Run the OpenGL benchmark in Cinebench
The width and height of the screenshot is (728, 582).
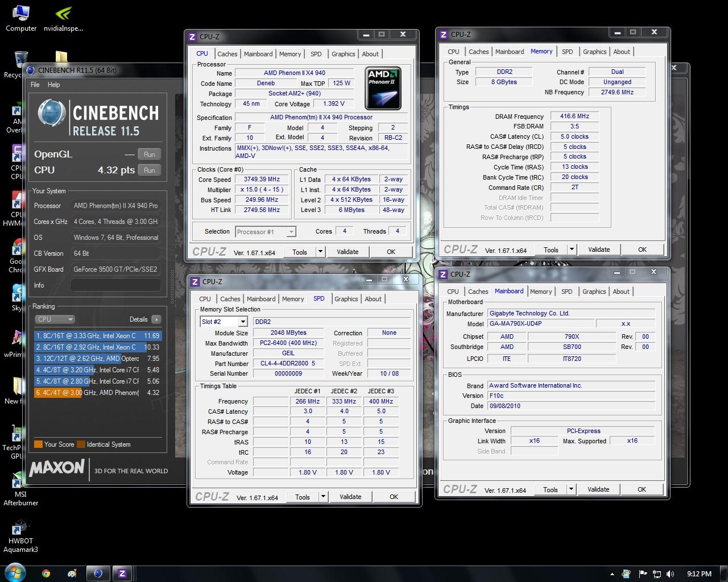coord(150,154)
